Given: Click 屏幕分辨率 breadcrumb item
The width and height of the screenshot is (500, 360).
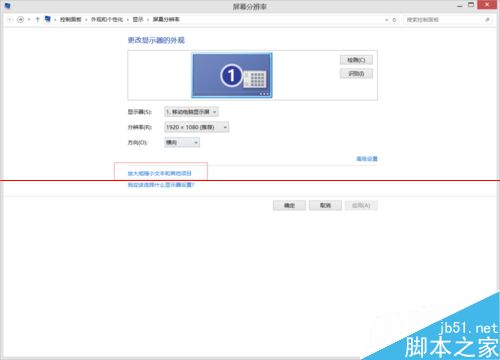Looking at the screenshot, I should [166, 20].
